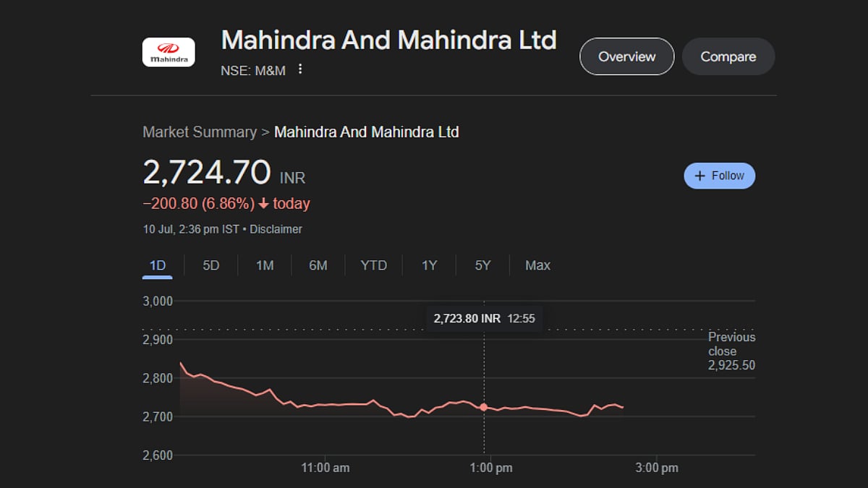
Task: Click the Disclaimer link
Action: coord(277,228)
